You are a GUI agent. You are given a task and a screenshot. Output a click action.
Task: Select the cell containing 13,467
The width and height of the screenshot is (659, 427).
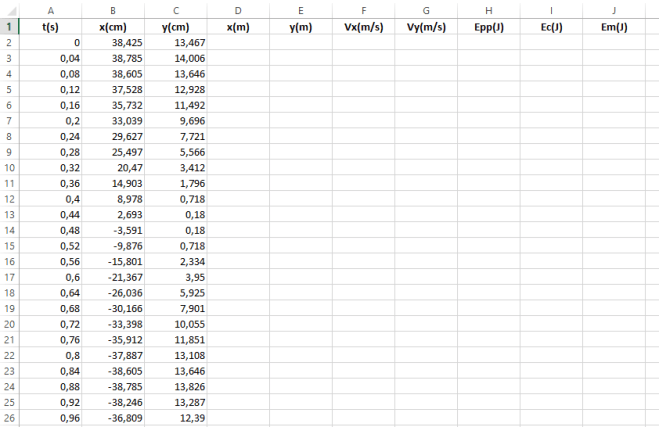[x=175, y=43]
